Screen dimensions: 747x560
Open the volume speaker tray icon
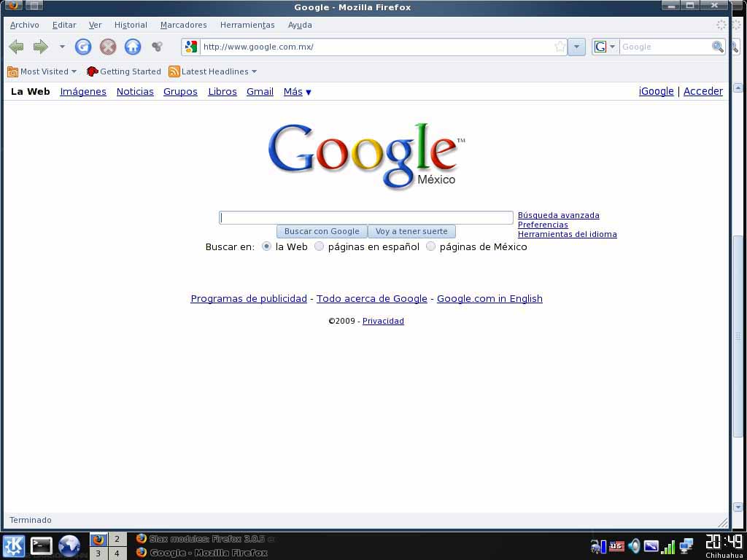pos(634,545)
